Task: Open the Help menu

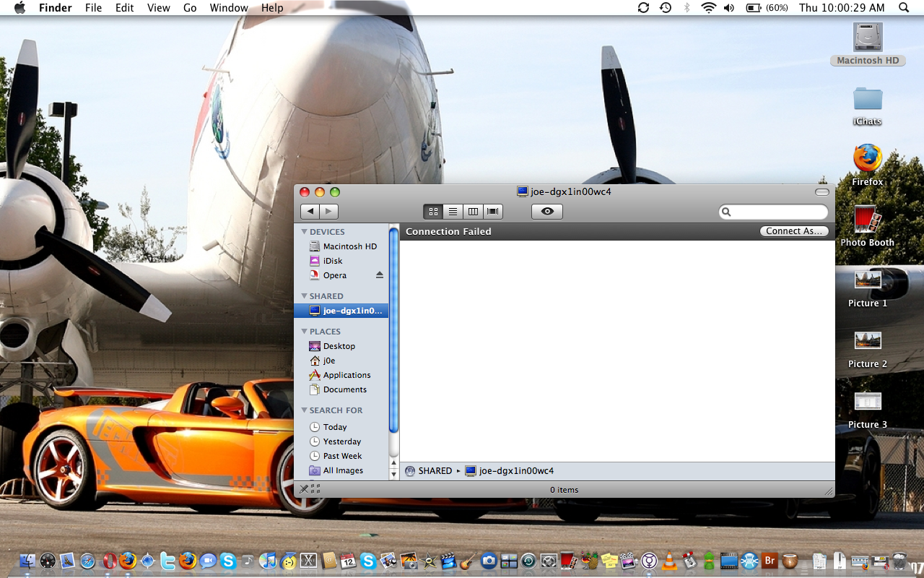Action: (272, 8)
